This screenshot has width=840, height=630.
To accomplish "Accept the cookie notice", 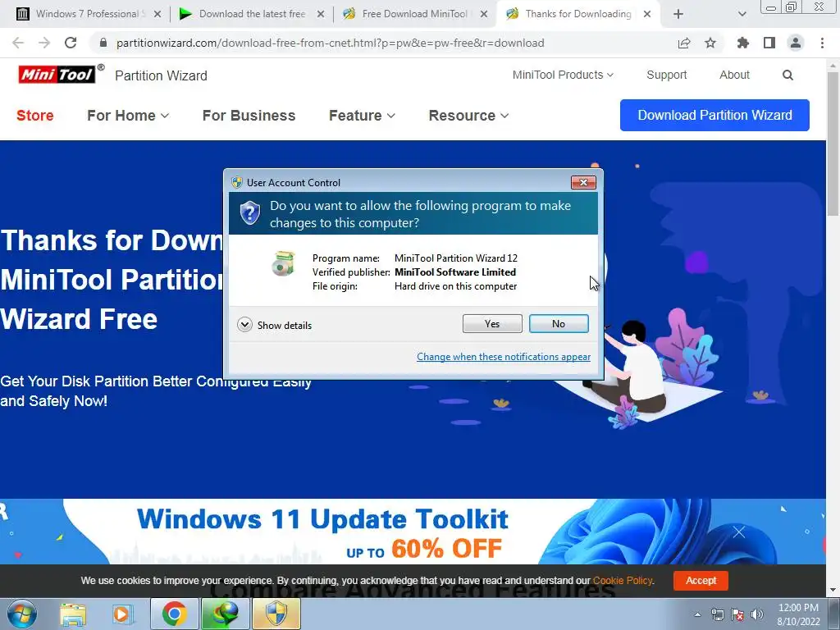I will click(x=701, y=580).
